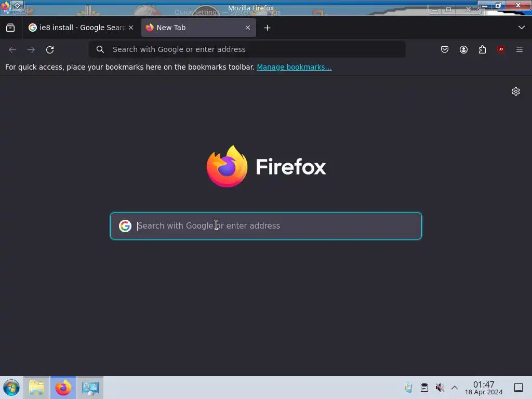Viewport: 532px width, 399px height.
Task: Focus the top address bar field
Action: coord(247,49)
